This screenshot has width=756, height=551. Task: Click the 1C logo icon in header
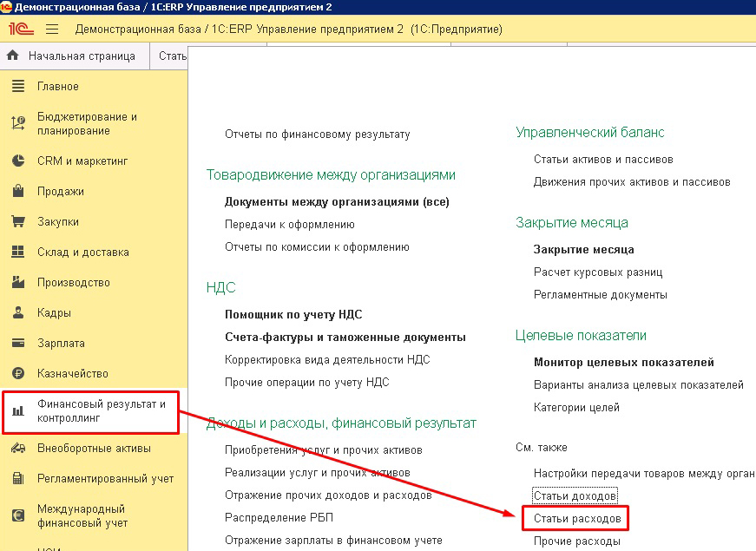(21, 30)
